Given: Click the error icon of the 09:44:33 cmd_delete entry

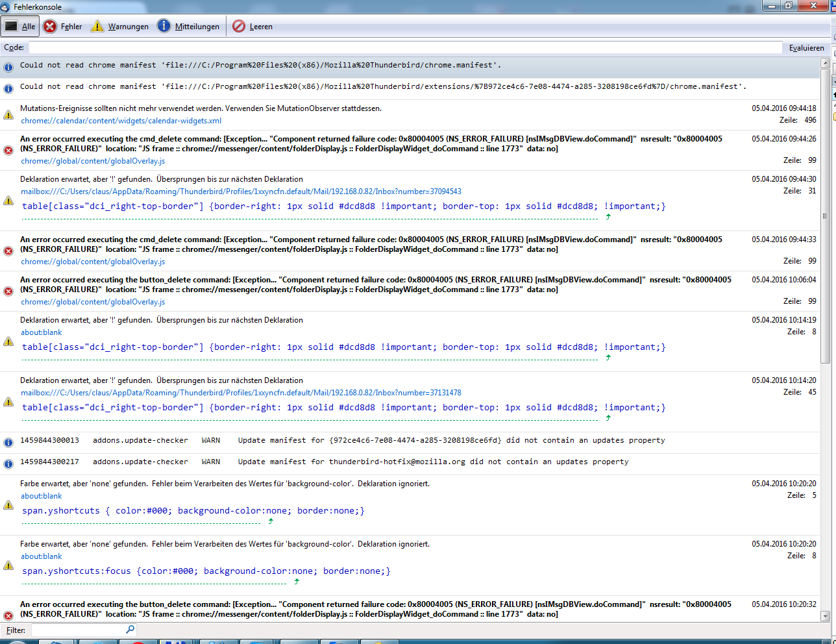Looking at the screenshot, I should pyautogui.click(x=8, y=251).
